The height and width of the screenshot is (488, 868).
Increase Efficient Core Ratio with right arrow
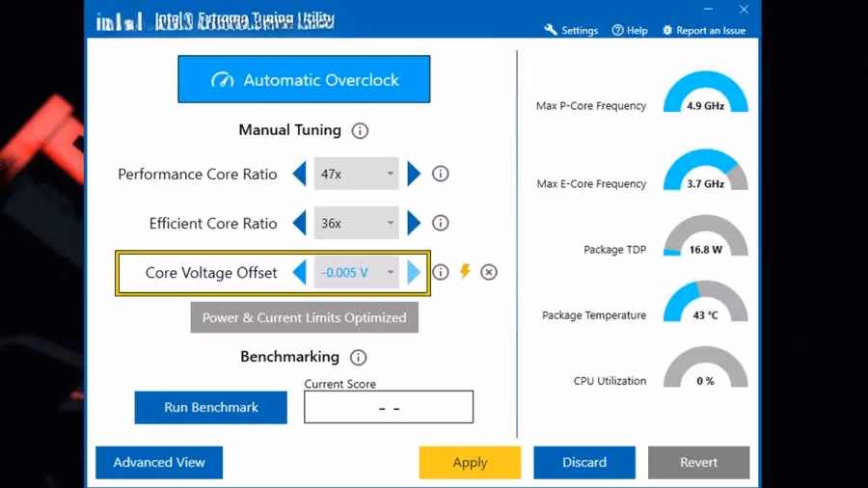(x=414, y=223)
